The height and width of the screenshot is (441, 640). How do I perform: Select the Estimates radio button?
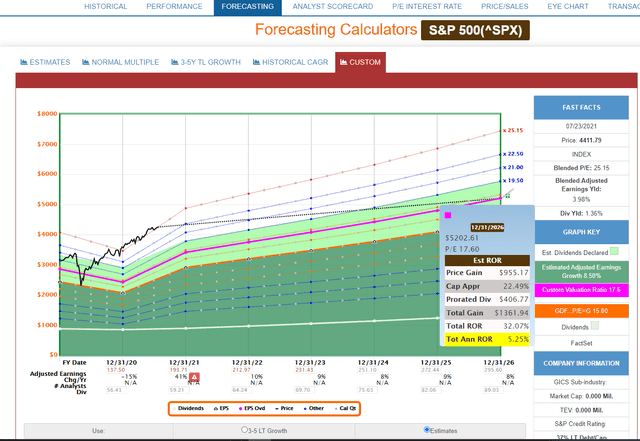(x=427, y=430)
